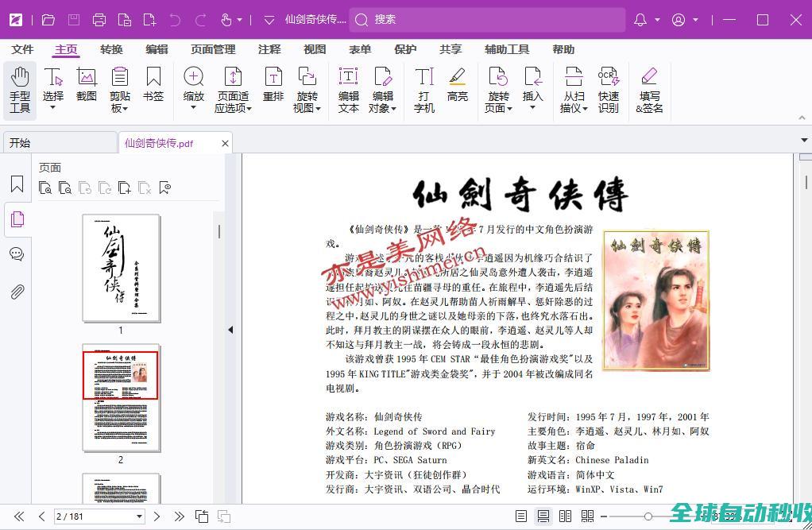
Task: Select the Typewriter (打字机) tool
Action: (424, 89)
